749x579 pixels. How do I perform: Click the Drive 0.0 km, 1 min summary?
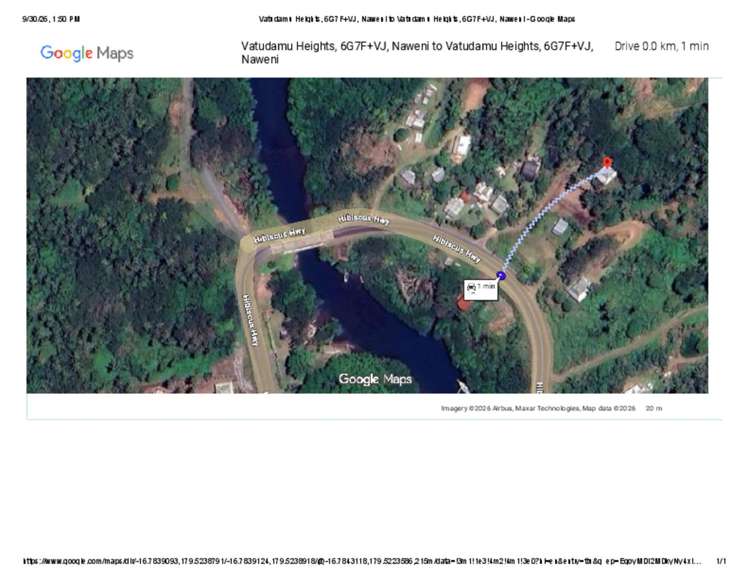pos(662,46)
